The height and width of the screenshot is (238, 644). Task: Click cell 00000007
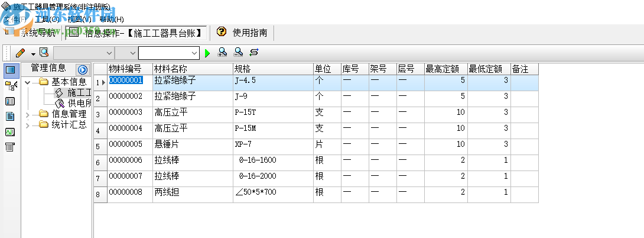(130, 179)
